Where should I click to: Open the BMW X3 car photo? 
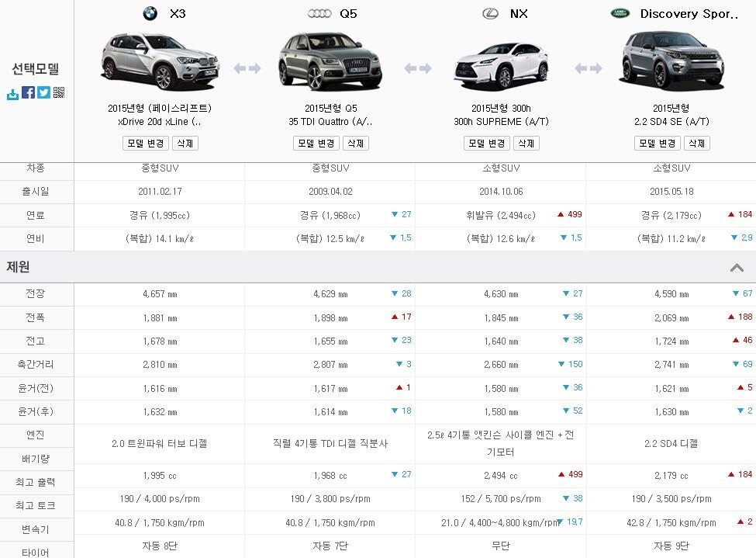[x=159, y=62]
